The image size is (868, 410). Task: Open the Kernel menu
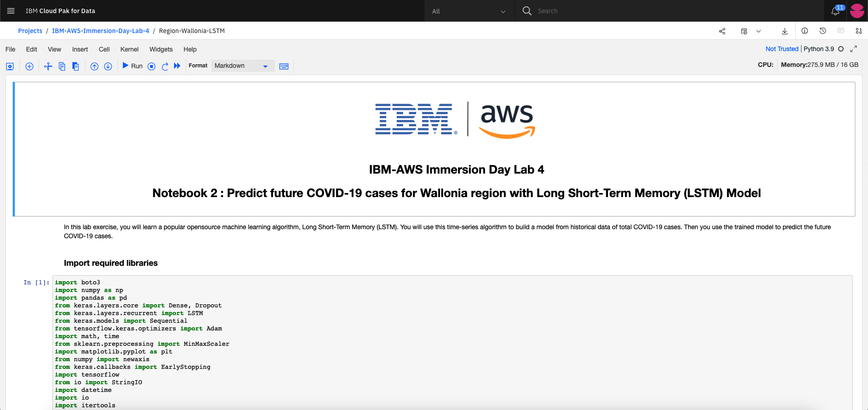click(x=129, y=49)
